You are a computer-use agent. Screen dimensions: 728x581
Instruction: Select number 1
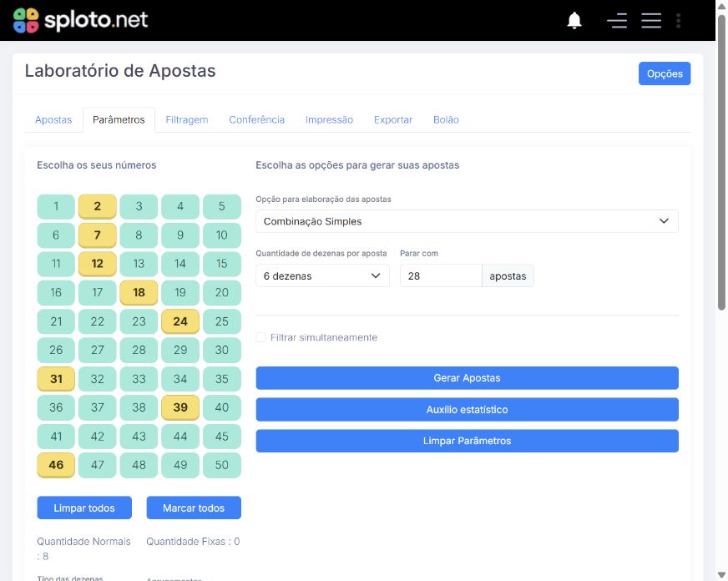click(x=56, y=206)
